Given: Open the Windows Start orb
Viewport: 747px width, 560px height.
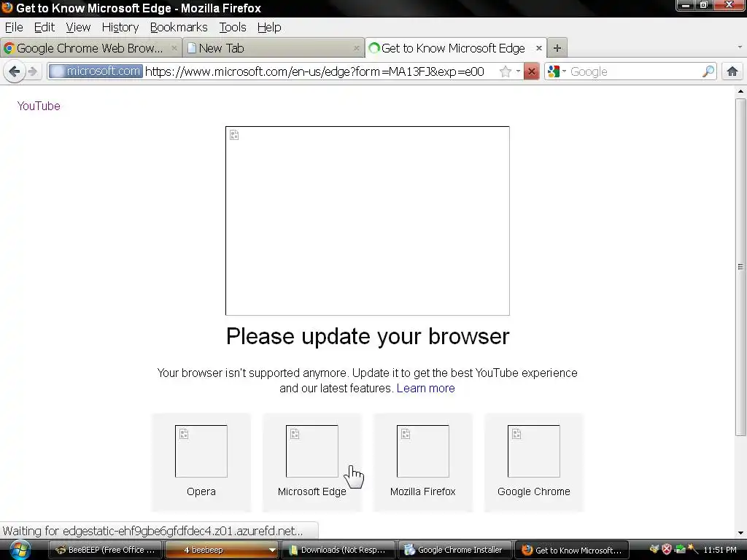Looking at the screenshot, I should [20, 550].
